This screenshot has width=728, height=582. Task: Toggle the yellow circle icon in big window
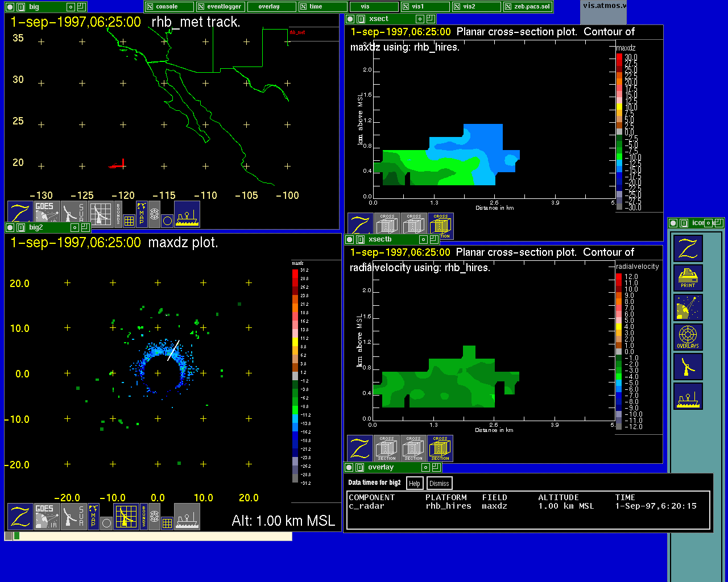click(x=167, y=221)
